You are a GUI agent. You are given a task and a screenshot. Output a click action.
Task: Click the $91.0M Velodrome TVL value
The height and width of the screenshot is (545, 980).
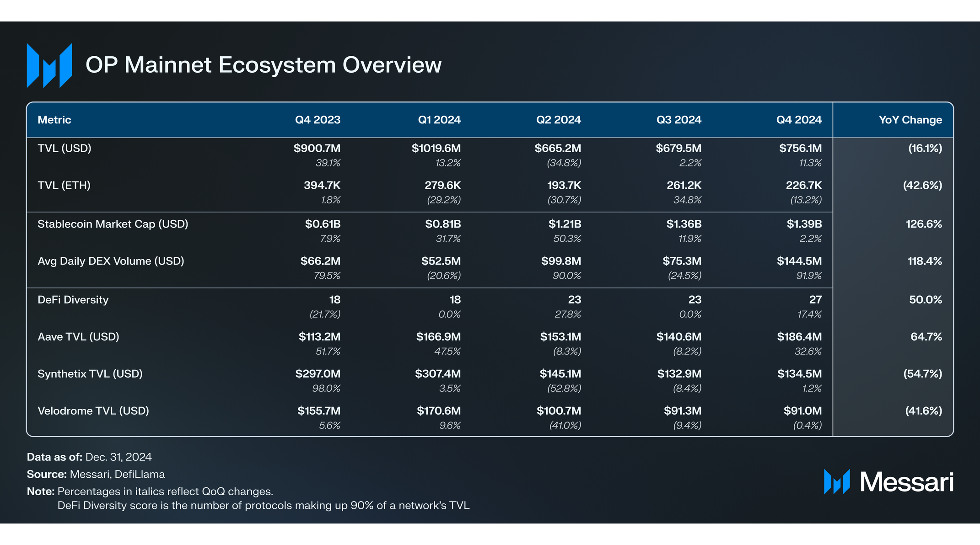click(x=802, y=411)
